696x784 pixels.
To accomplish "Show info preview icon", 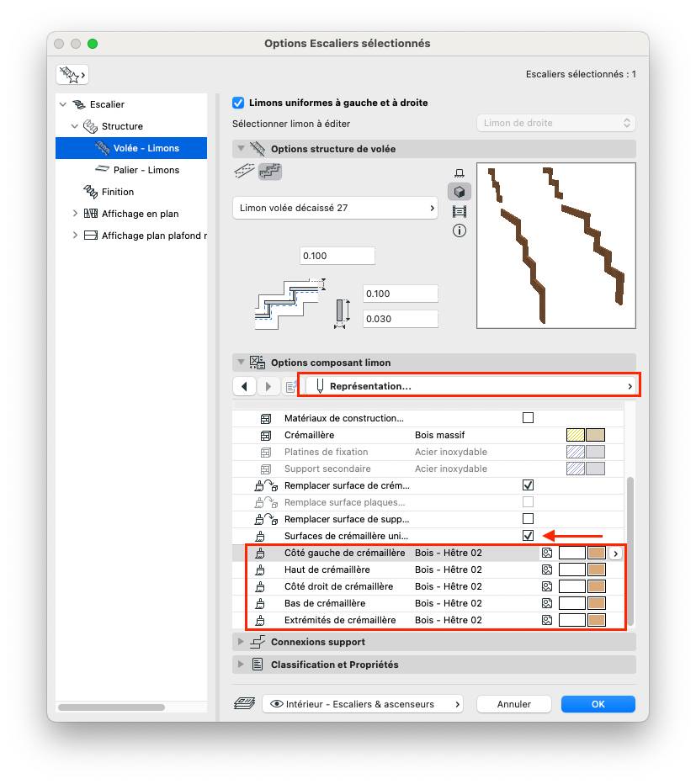I will click(x=460, y=230).
